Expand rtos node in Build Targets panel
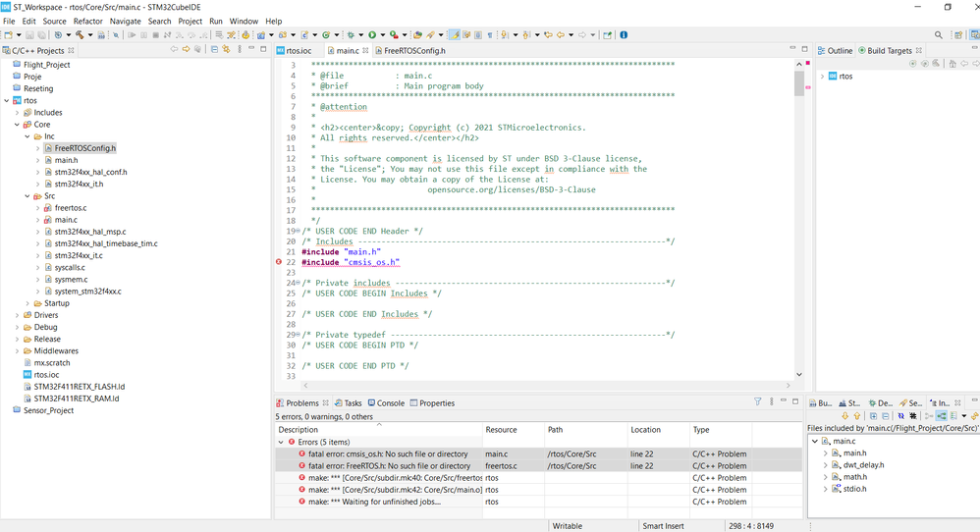980x532 pixels. click(822, 77)
